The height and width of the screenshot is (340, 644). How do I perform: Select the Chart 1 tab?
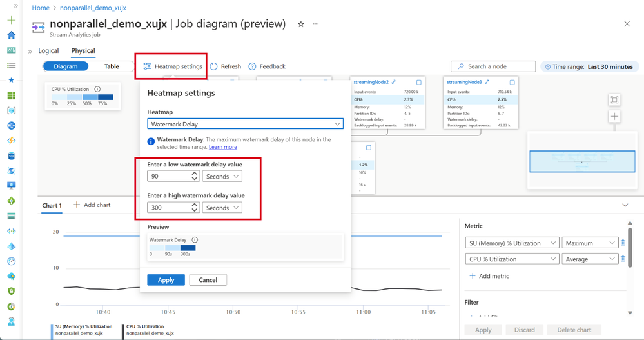pyautogui.click(x=52, y=205)
